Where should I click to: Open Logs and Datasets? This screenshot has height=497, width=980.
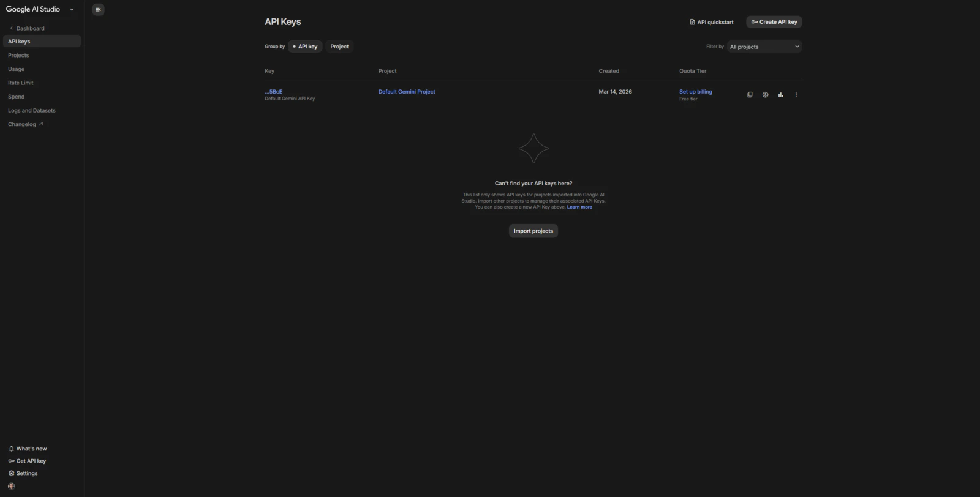coord(31,110)
